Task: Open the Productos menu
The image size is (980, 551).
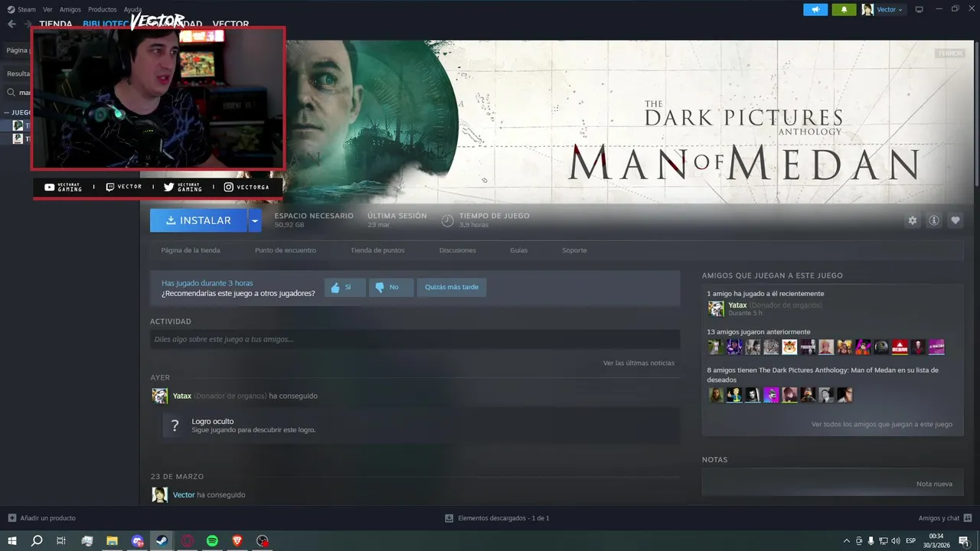Action: (102, 9)
